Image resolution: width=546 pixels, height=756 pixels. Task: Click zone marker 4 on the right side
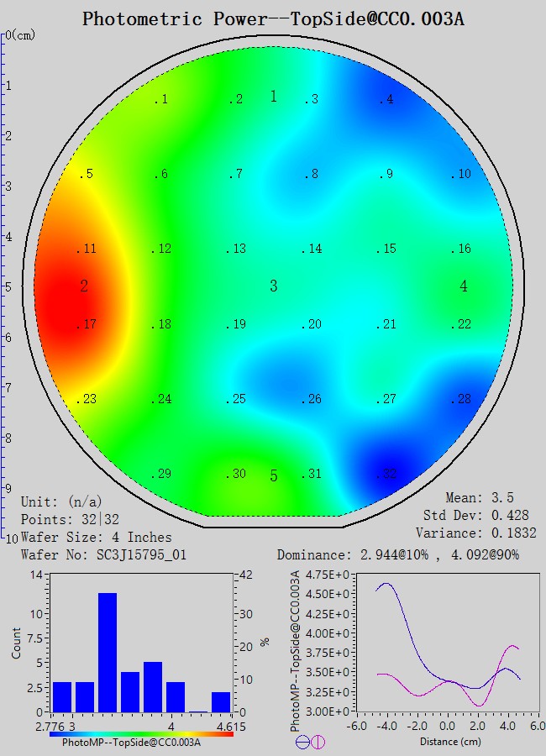coord(464,286)
